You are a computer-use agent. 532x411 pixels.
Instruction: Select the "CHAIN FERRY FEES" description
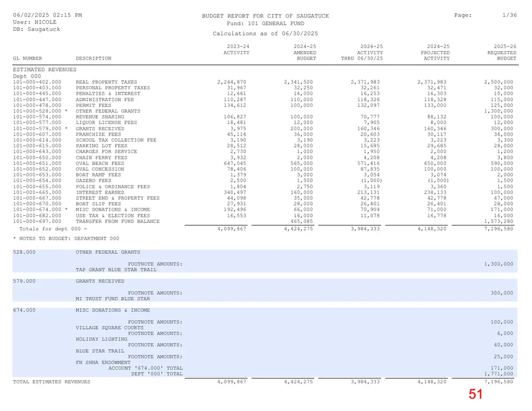click(x=102, y=158)
